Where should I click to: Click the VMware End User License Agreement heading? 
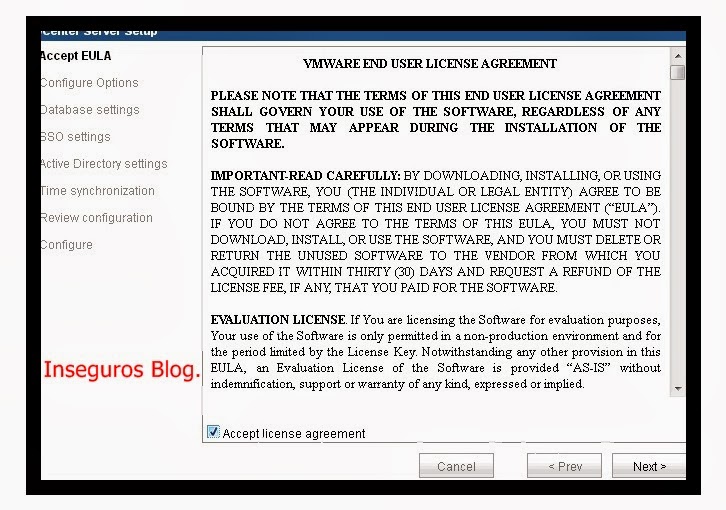[x=429, y=64]
